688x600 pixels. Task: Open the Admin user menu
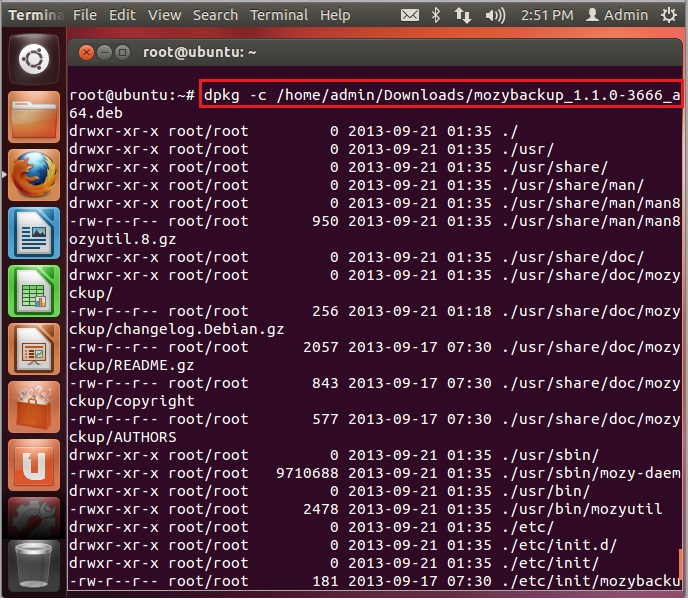click(617, 15)
